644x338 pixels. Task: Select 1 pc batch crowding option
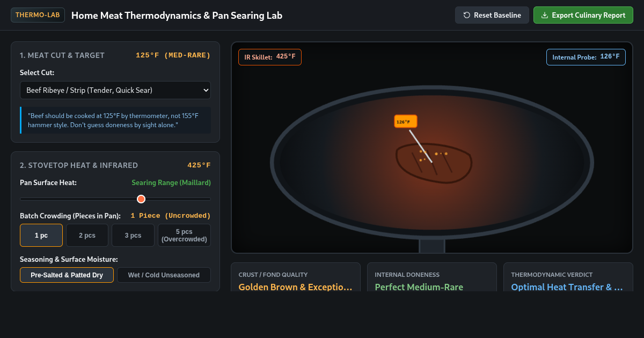point(41,235)
